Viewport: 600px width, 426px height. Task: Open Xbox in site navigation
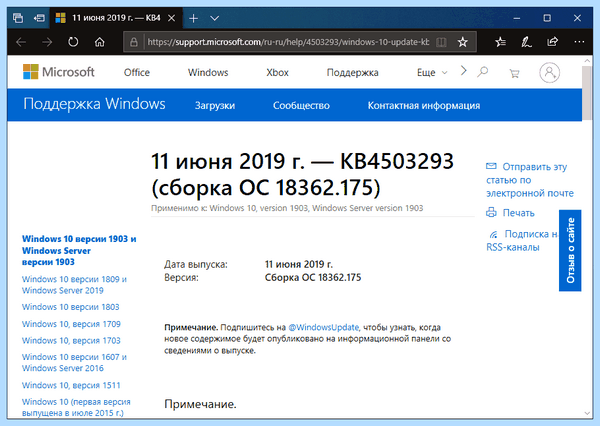(277, 72)
